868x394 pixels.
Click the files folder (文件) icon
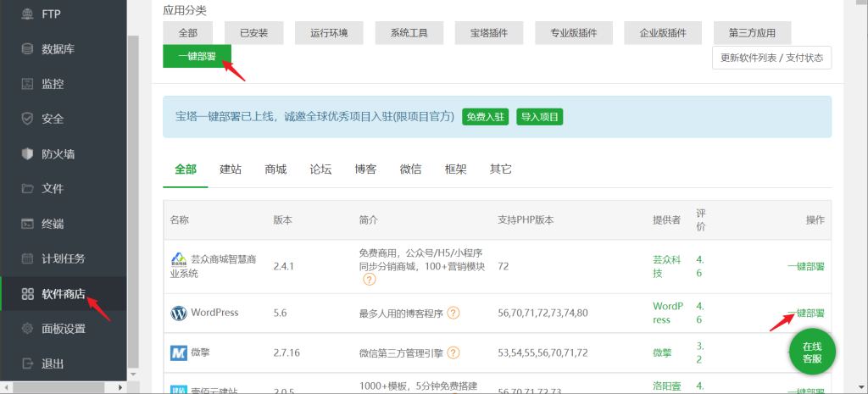(27, 189)
